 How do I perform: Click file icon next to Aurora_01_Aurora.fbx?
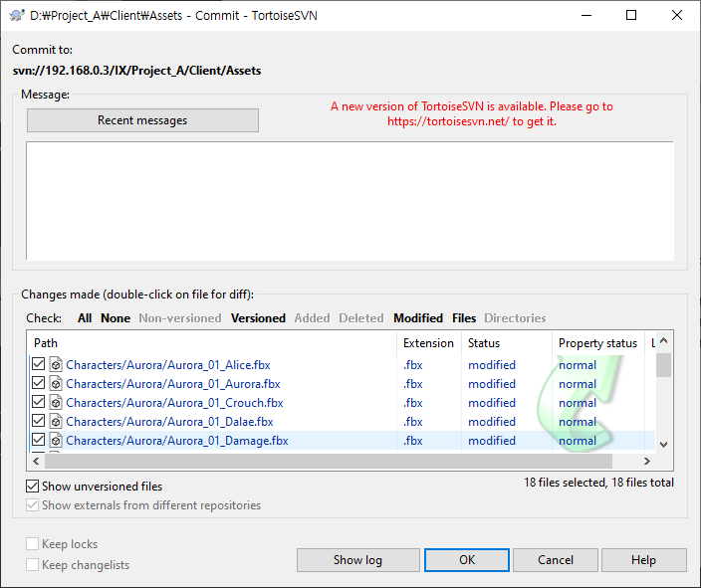point(57,384)
